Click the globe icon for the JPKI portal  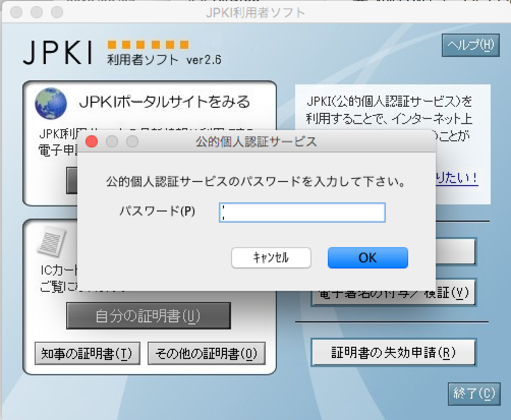tap(51, 104)
